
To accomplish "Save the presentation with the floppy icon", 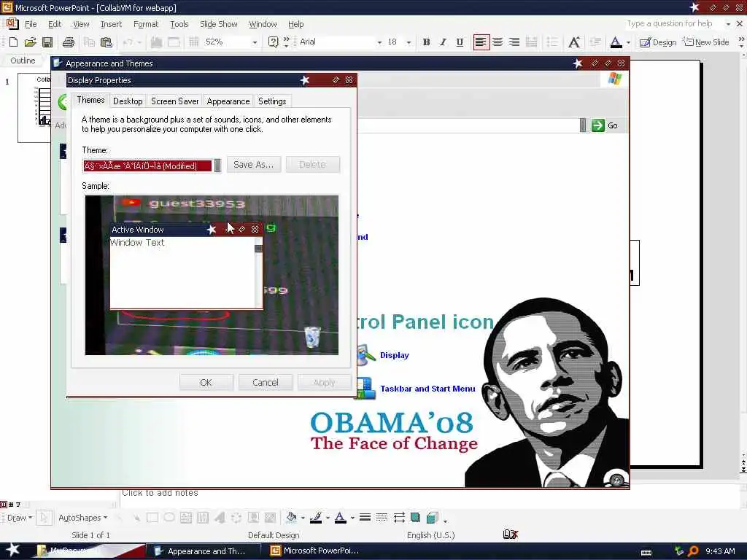I will point(47,42).
